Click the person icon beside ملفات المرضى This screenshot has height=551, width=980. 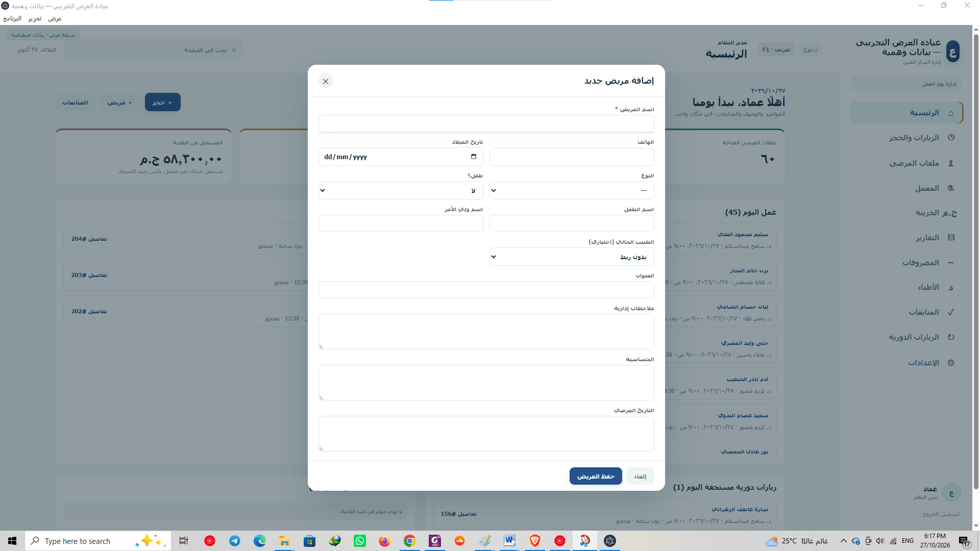coord(951,163)
